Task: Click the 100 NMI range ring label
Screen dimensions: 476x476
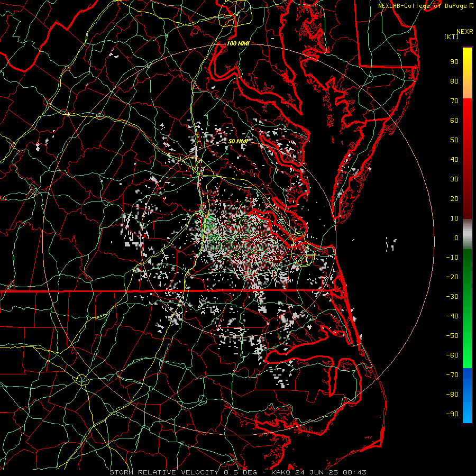Action: click(x=238, y=43)
